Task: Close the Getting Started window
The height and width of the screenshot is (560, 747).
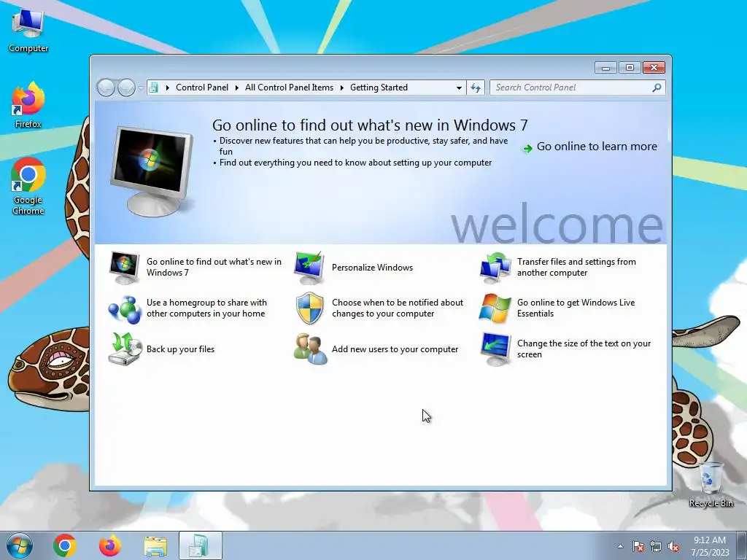Action: pyautogui.click(x=654, y=68)
